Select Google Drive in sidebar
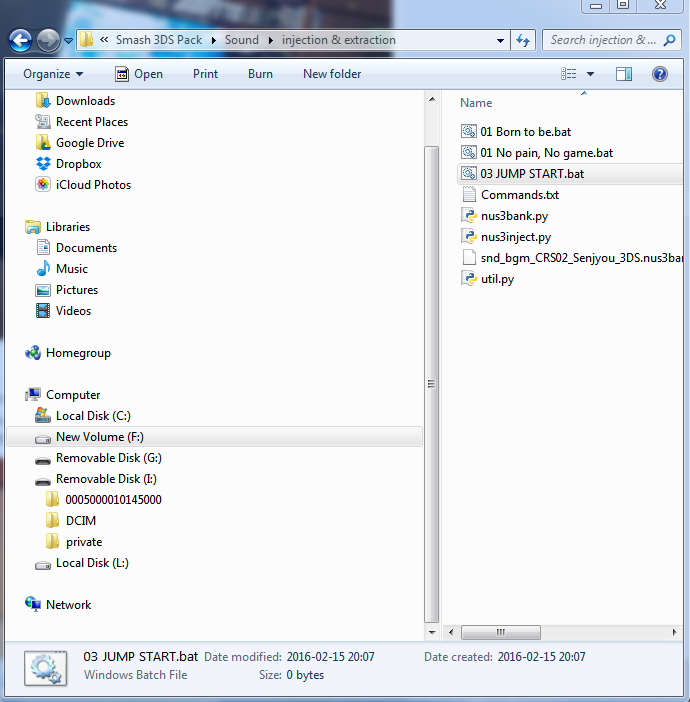Screen dimensions: 690x702 [80, 143]
